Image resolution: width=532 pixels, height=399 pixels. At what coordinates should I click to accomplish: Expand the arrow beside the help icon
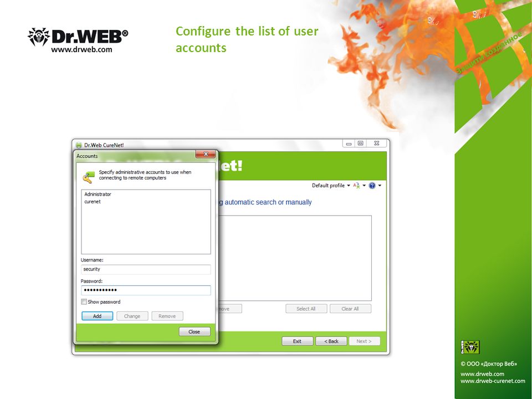(x=380, y=186)
